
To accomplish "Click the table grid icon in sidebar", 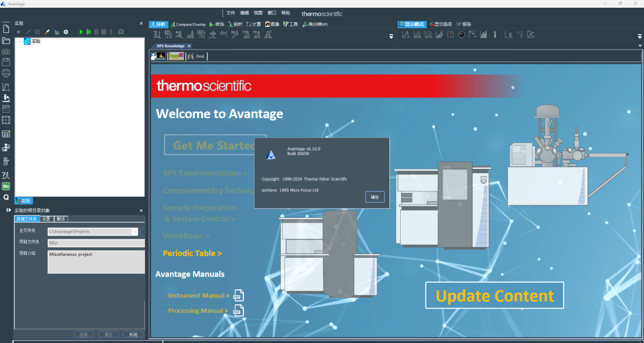I will tap(6, 134).
